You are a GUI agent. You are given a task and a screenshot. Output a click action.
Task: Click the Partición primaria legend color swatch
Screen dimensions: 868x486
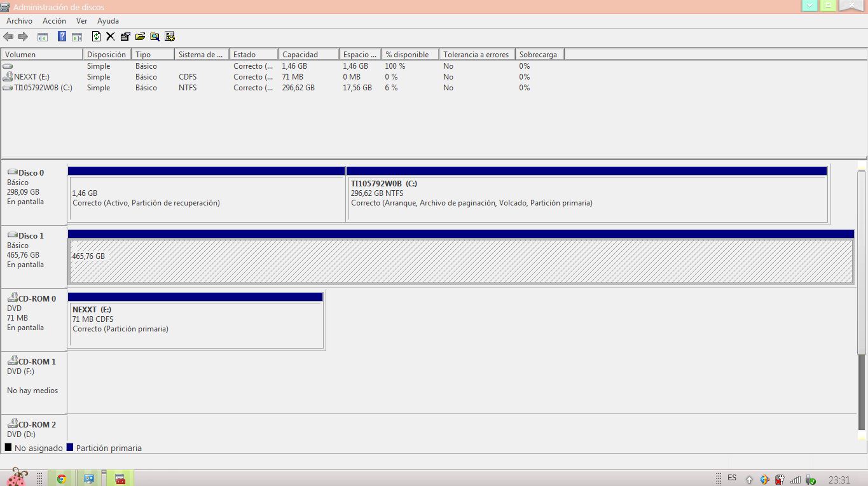(x=70, y=448)
